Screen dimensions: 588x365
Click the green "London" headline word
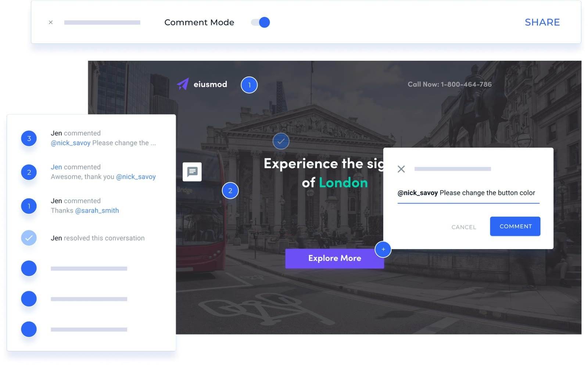343,182
